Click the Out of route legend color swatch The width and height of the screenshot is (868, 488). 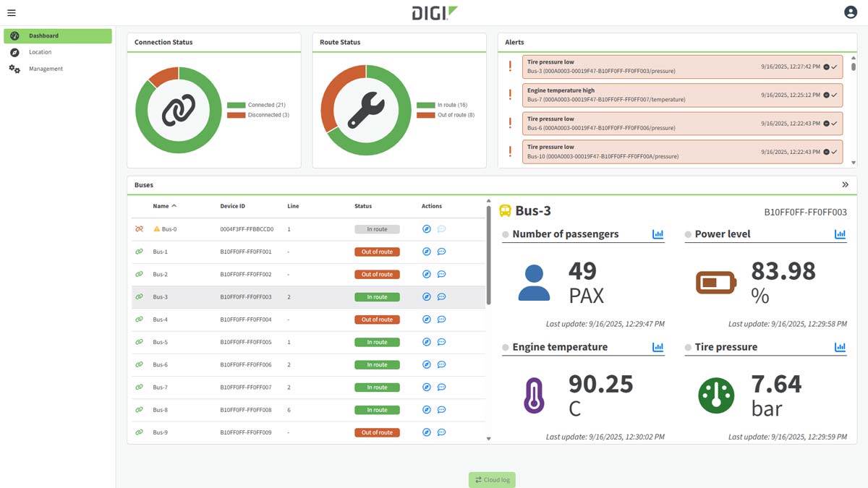coord(425,115)
